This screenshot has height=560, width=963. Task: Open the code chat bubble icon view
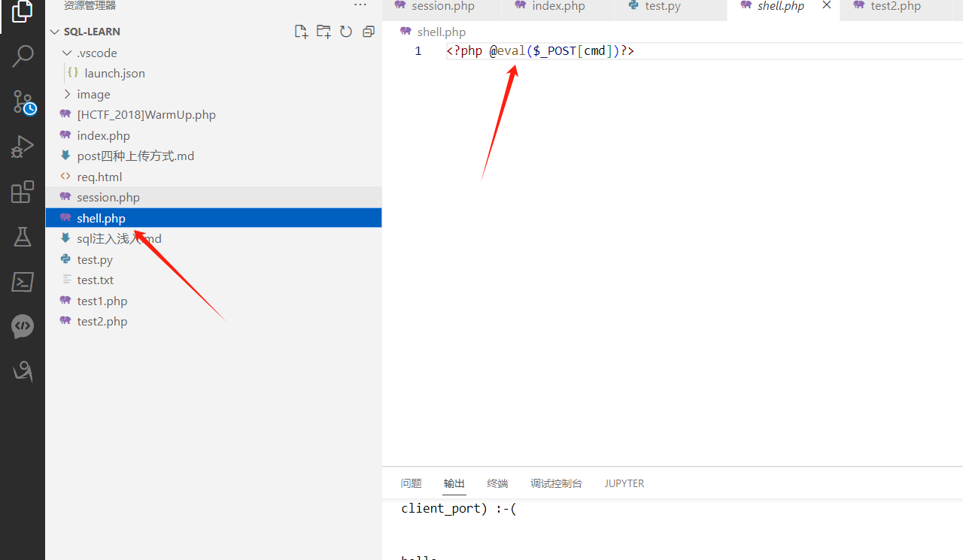23,326
